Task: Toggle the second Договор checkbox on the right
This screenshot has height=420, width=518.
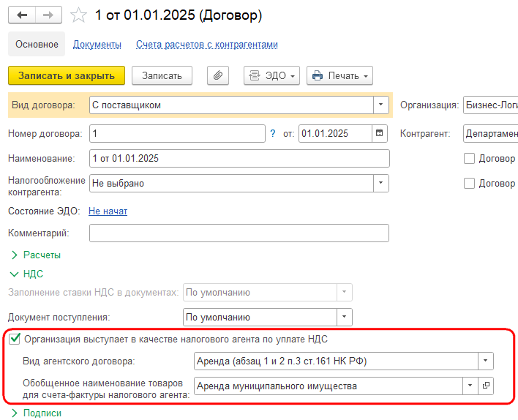Action: 469,184
